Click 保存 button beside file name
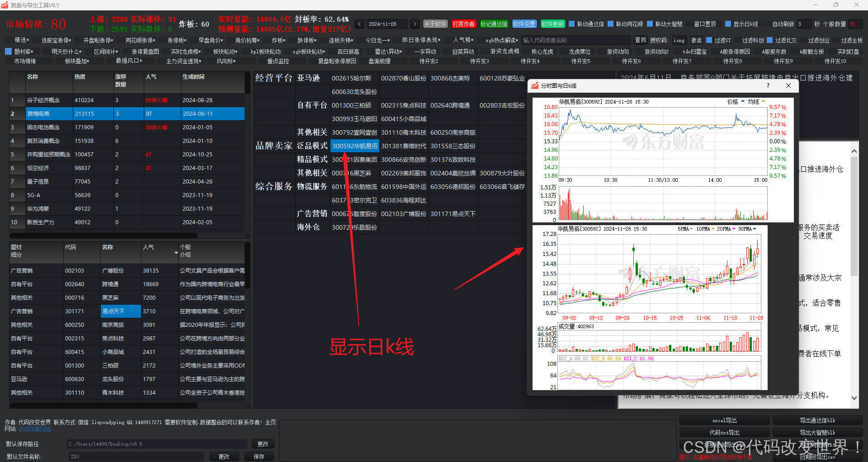This screenshot has width=868, height=462. tap(259, 457)
